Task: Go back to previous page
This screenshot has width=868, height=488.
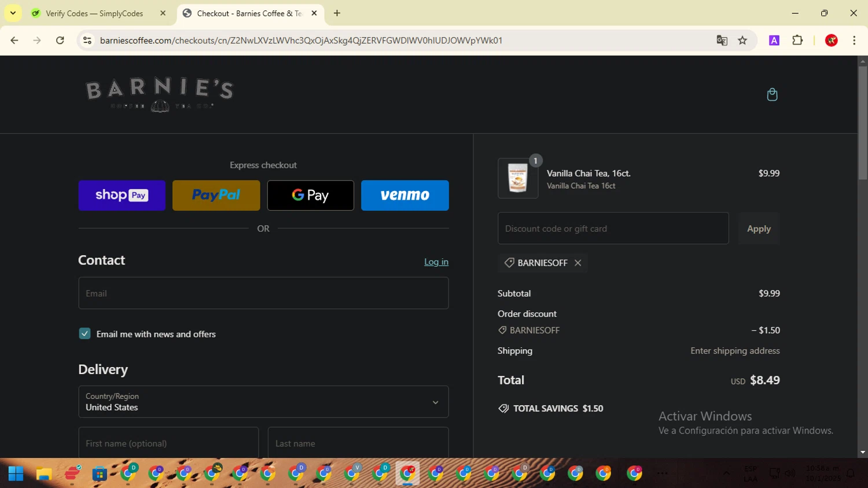Action: (14, 41)
